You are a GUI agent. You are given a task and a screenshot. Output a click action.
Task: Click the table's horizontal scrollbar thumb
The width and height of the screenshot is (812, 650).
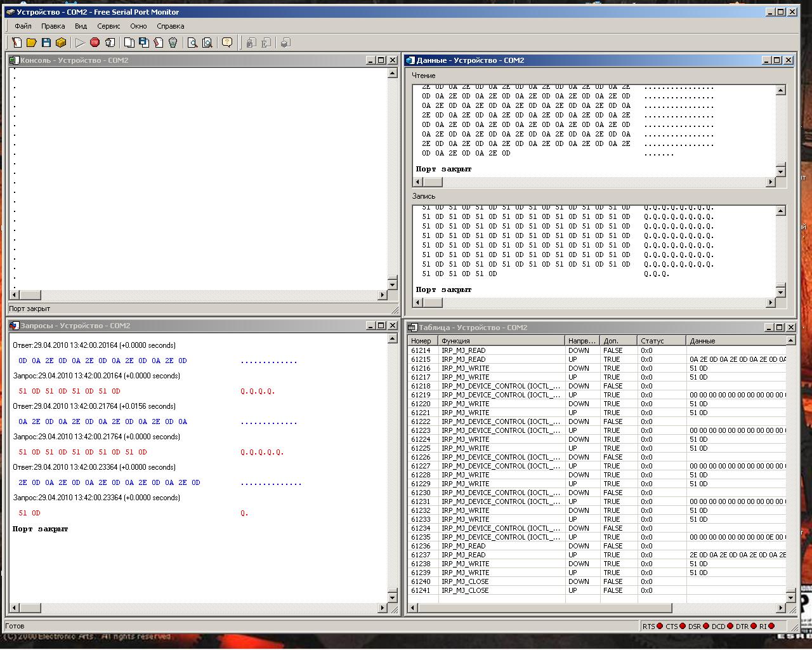(546, 608)
